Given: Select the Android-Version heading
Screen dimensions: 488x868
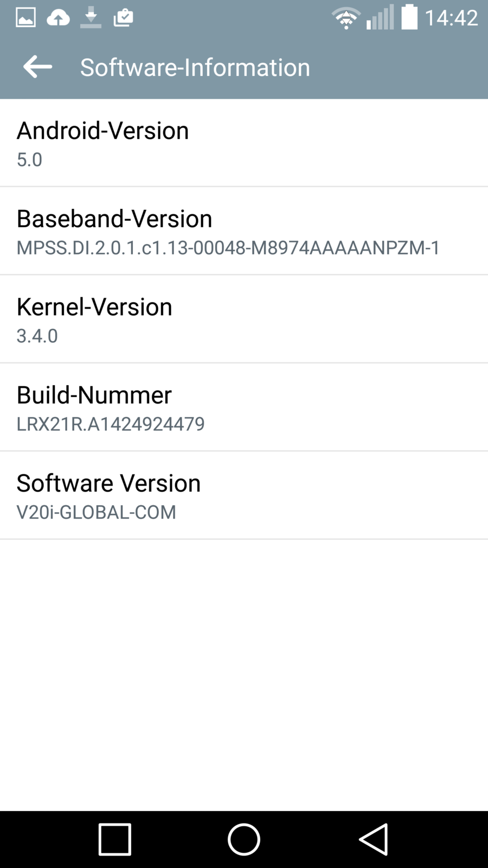Looking at the screenshot, I should (102, 131).
